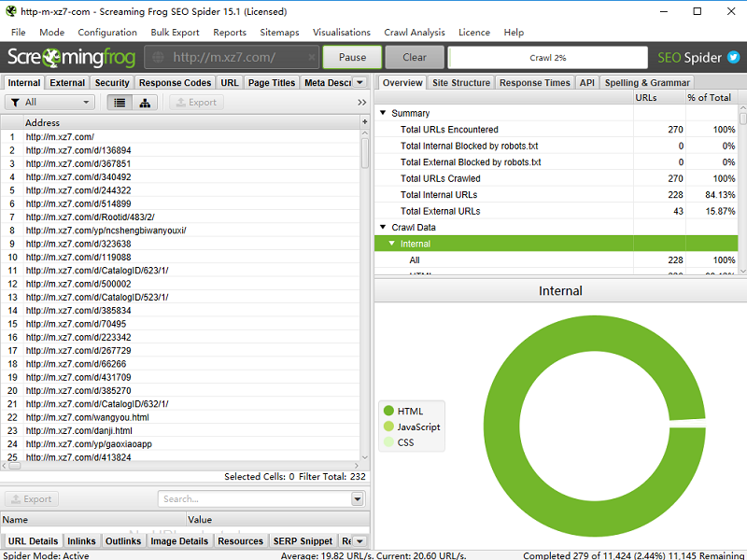The width and height of the screenshot is (747, 560).
Task: Switch to the URL tab
Action: pos(230,82)
